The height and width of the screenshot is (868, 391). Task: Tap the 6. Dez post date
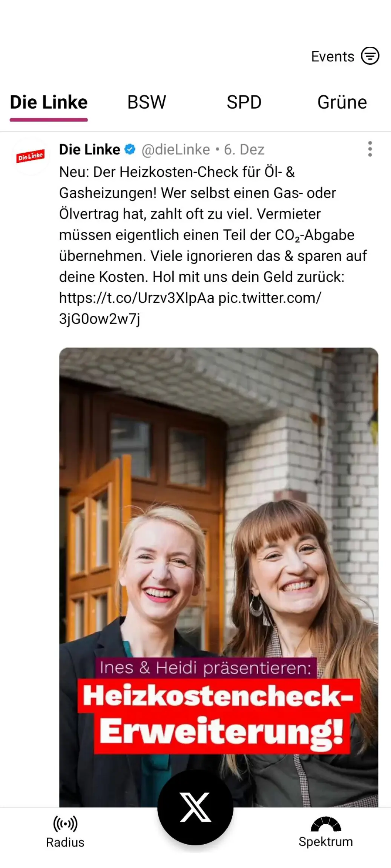(244, 150)
